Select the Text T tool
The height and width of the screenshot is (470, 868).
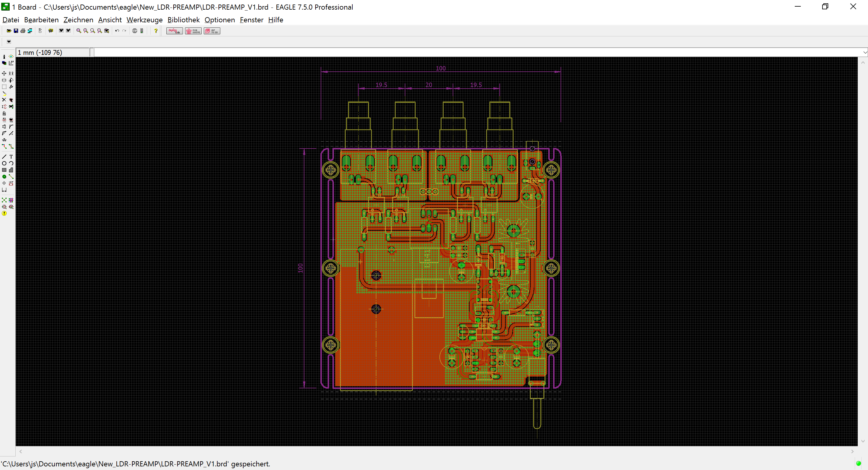point(11,157)
